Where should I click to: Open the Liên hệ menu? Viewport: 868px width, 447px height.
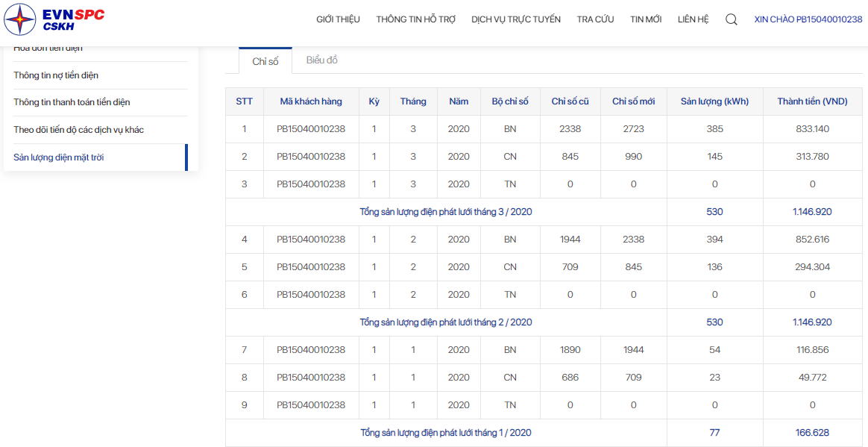coord(693,19)
